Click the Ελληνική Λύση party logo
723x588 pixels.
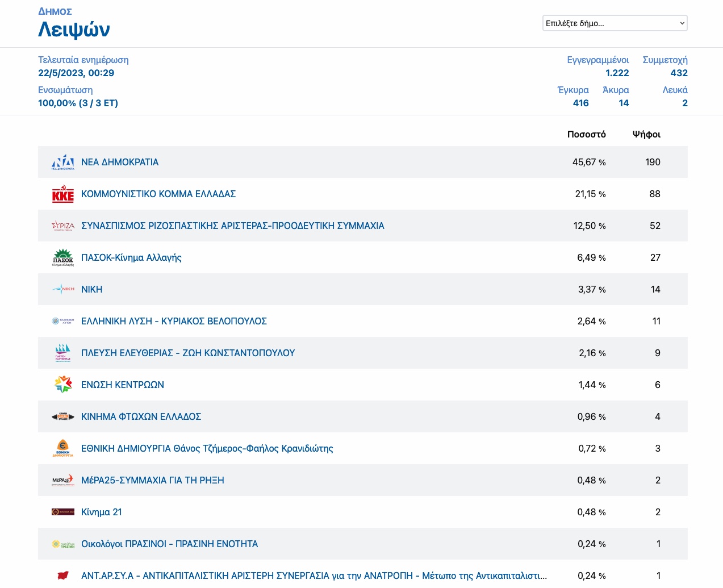click(x=63, y=321)
